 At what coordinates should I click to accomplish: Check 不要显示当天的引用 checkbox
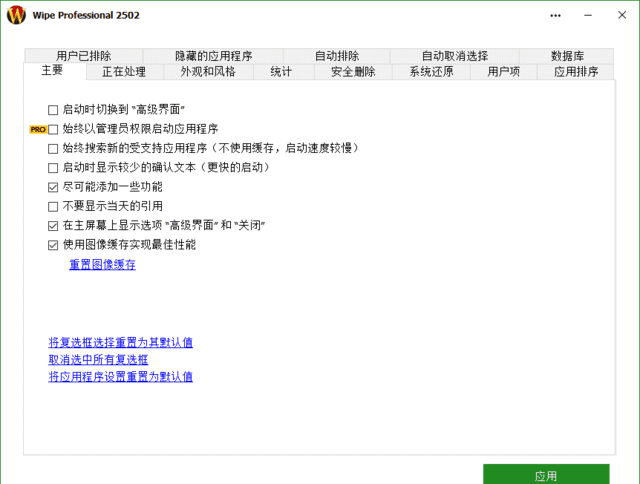(53, 206)
